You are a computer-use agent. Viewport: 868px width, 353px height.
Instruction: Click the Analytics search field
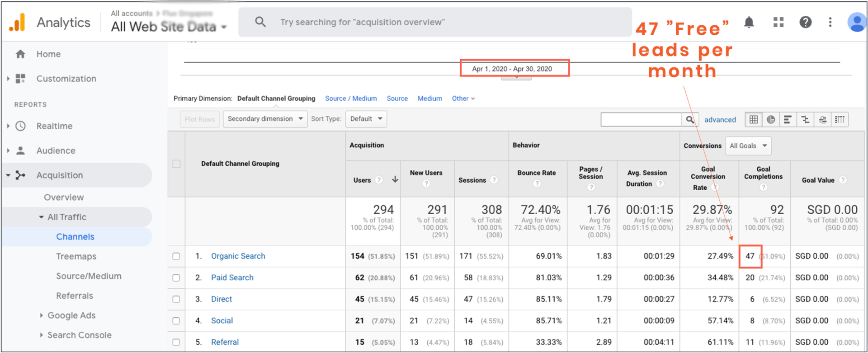[x=435, y=22]
